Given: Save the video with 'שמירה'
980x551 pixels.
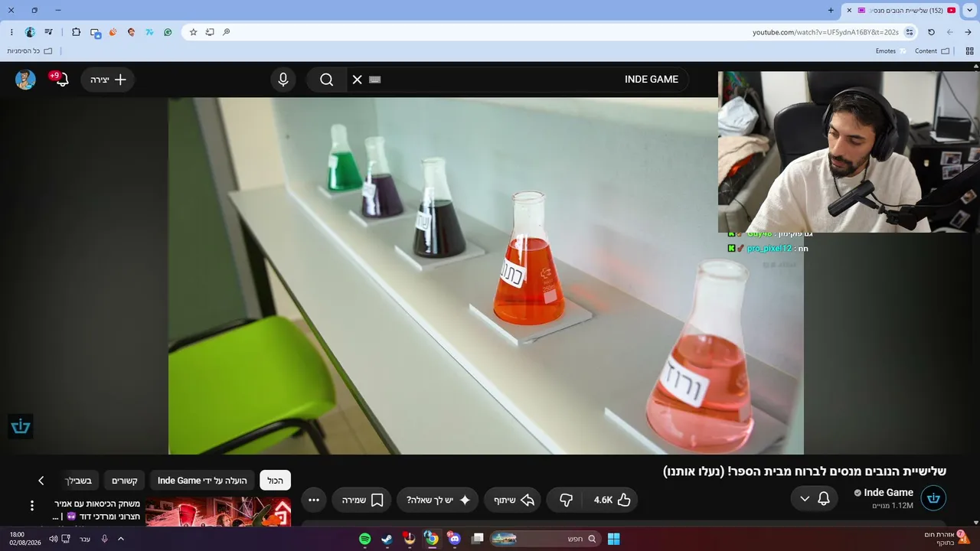Looking at the screenshot, I should click(361, 500).
